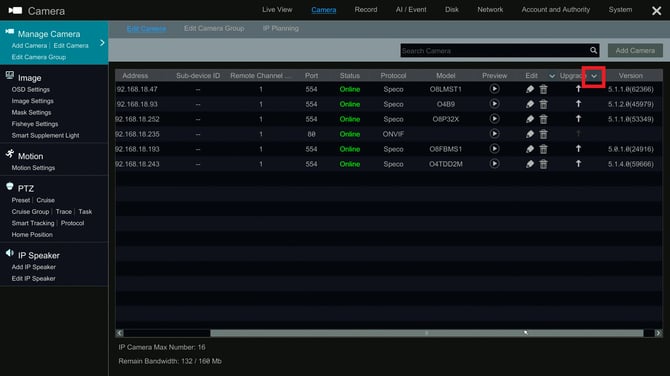Open Mask Settings
The height and width of the screenshot is (376, 670).
coord(31,113)
